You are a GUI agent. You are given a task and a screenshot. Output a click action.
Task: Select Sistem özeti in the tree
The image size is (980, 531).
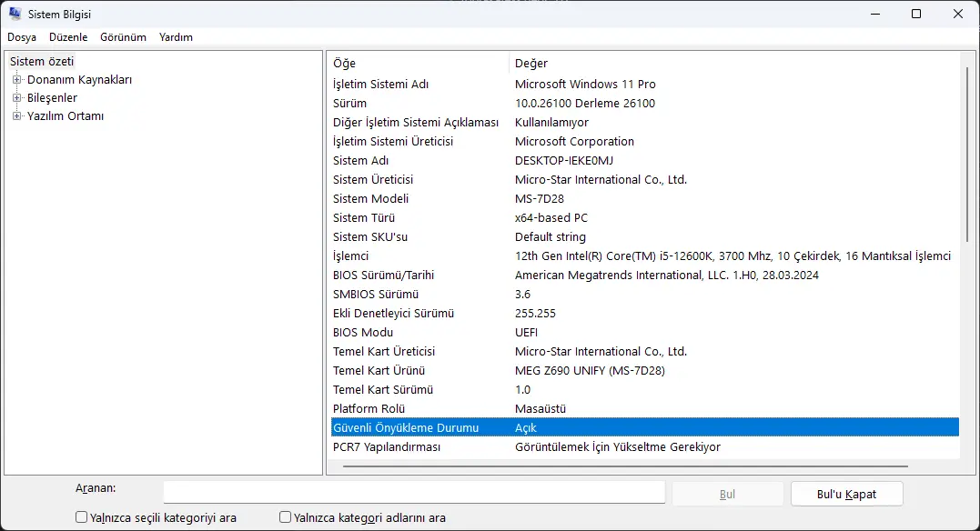pyautogui.click(x=42, y=61)
